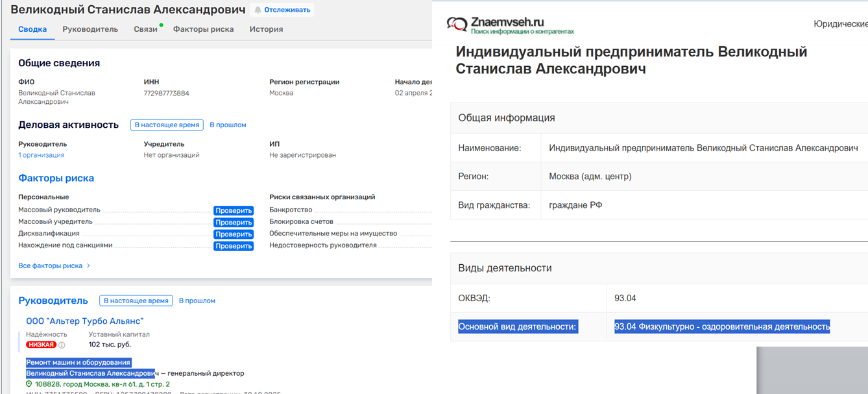Click Нет организаций under Учредитель
This screenshot has height=394, width=868.
(x=172, y=155)
